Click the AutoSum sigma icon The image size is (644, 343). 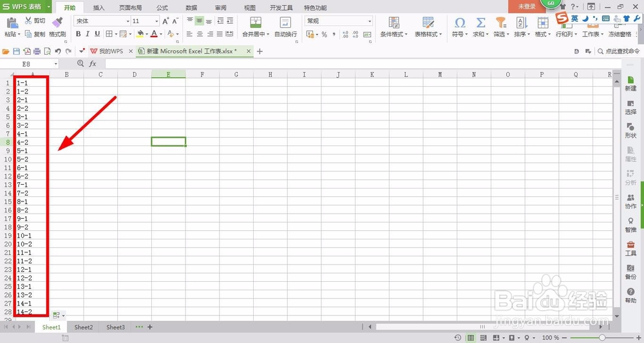pyautogui.click(x=480, y=23)
